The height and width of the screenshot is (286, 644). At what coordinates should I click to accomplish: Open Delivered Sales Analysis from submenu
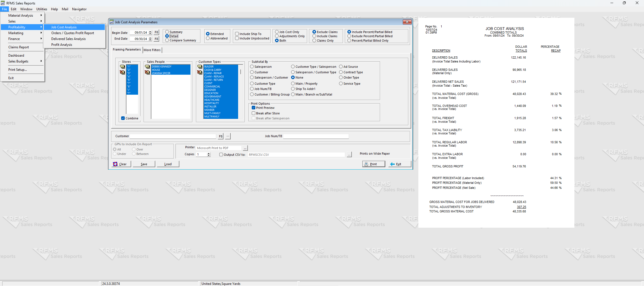point(68,39)
